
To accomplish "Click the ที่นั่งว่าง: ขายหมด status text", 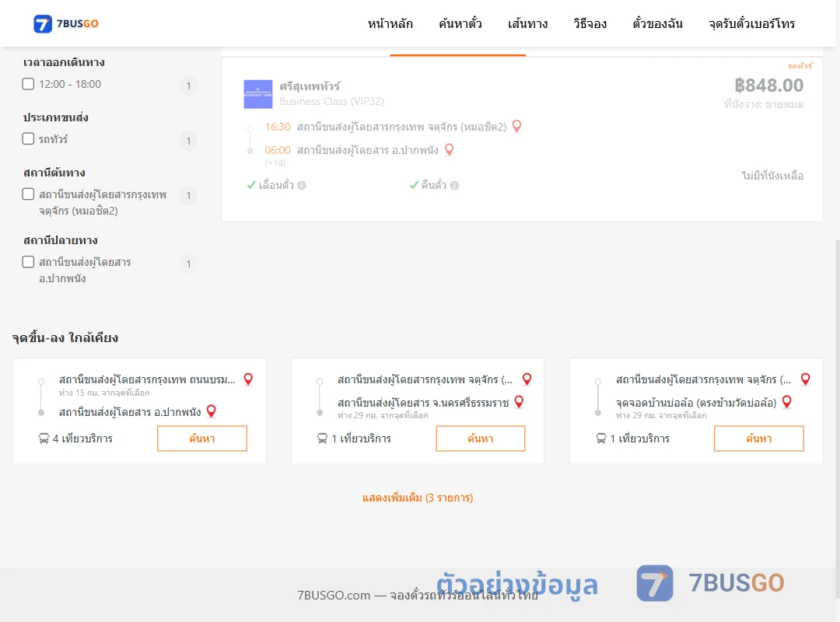I will pos(764,104).
